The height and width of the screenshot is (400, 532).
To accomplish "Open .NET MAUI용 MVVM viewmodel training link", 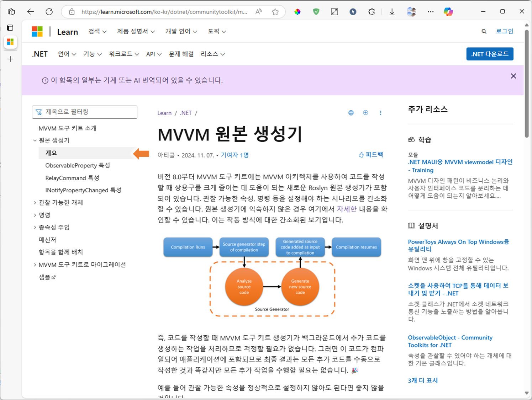I will (x=460, y=166).
